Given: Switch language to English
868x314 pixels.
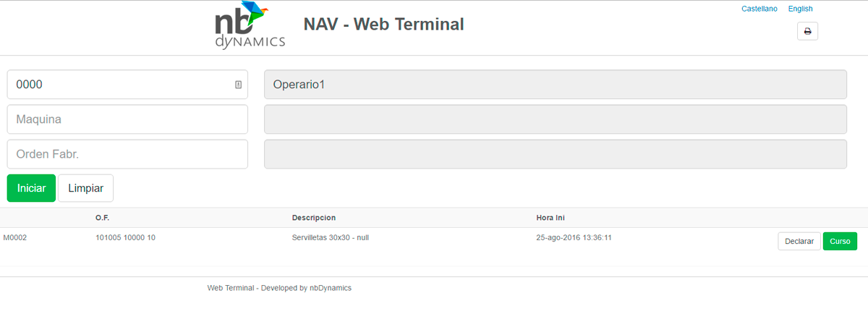Looking at the screenshot, I should [801, 9].
